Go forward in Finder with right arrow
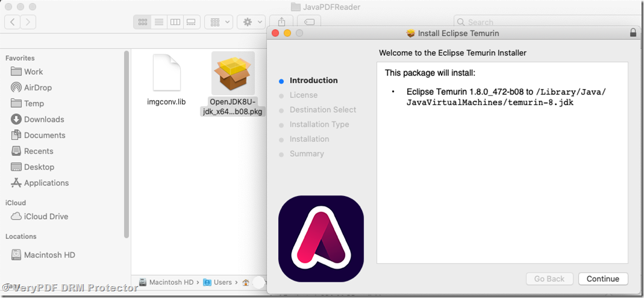 tap(28, 22)
